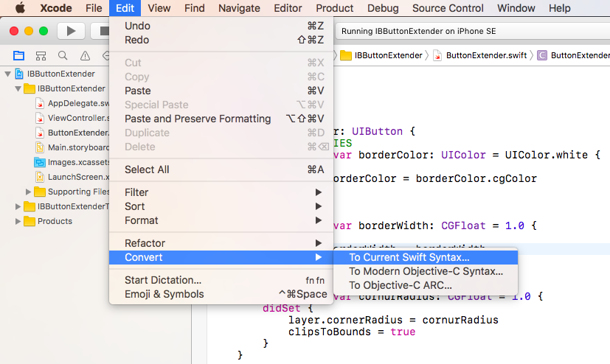Viewport: 610px width, 364px height.
Task: Click the ViewController.swift file icon
Action: coord(40,118)
